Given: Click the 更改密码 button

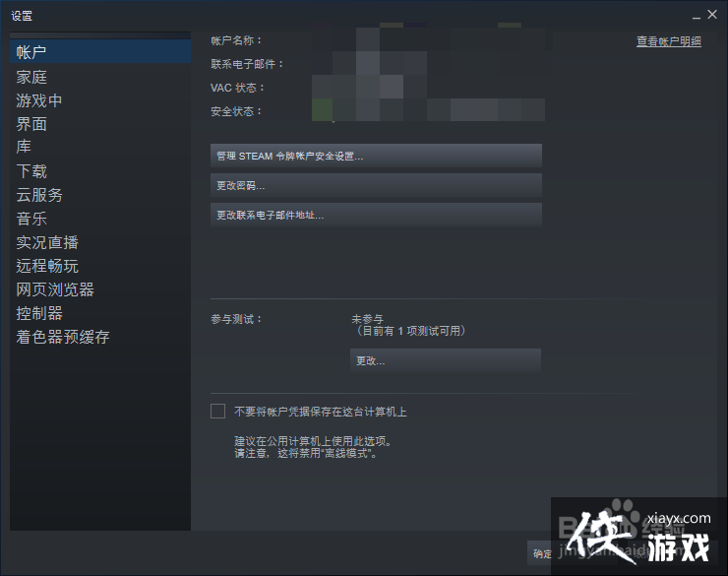Looking at the screenshot, I should coord(376,185).
